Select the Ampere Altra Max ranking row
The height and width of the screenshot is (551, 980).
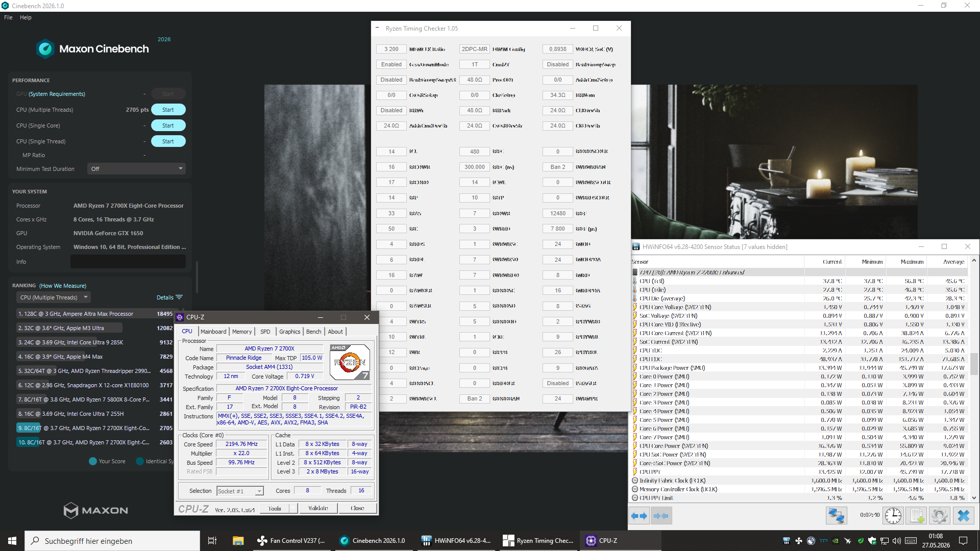click(x=95, y=314)
